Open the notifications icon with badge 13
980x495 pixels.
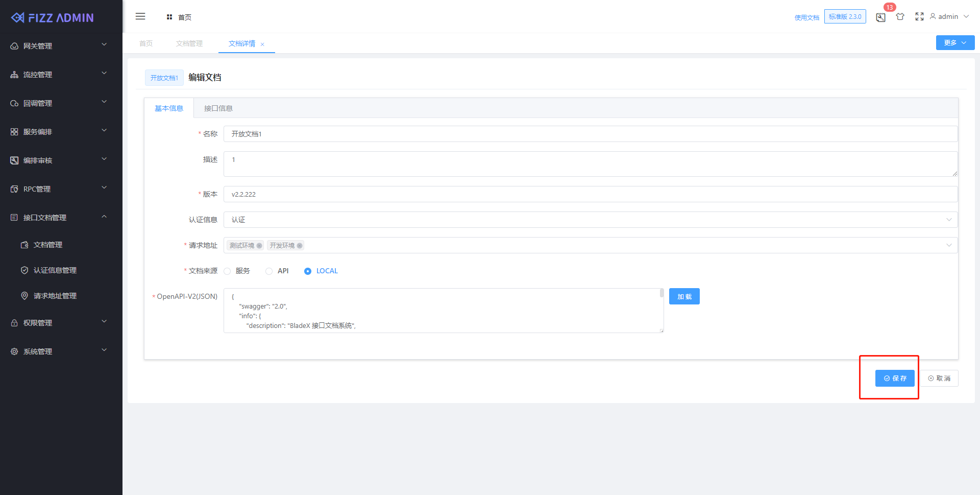pyautogui.click(x=880, y=17)
